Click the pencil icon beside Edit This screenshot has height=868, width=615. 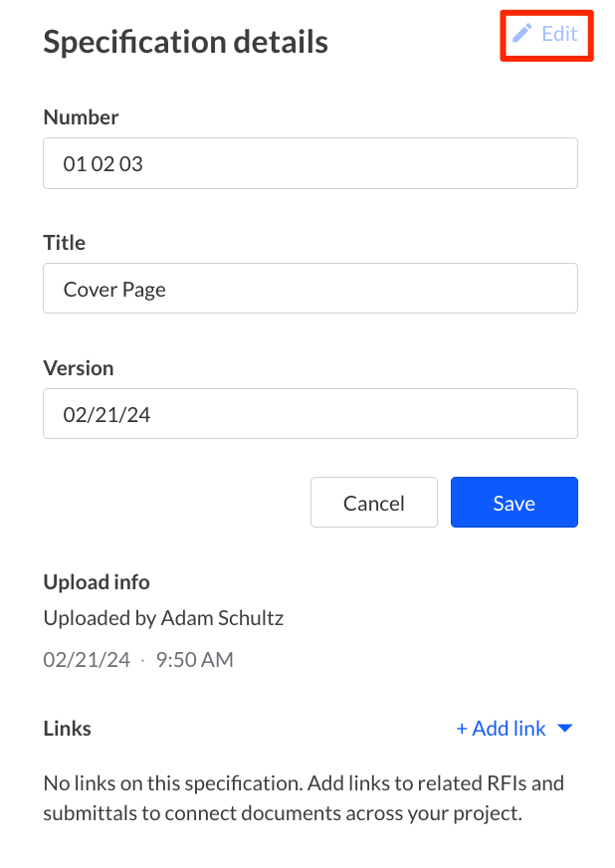click(x=522, y=34)
